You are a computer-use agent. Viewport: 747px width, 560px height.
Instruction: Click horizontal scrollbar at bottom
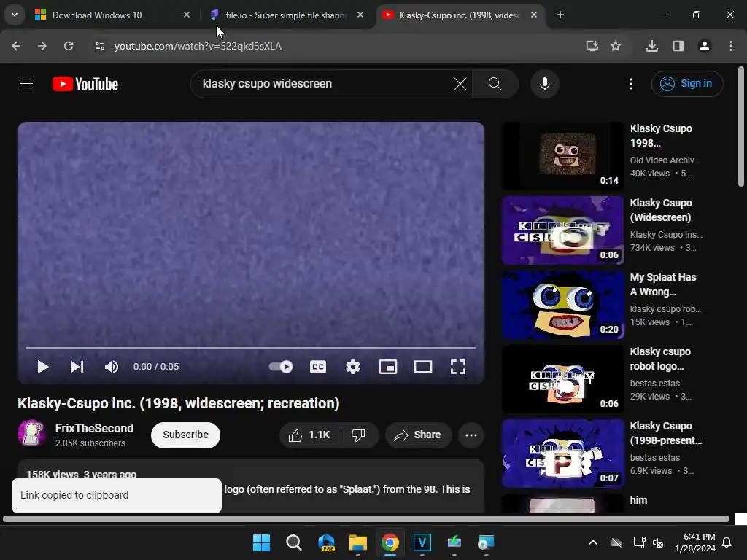tap(366, 518)
